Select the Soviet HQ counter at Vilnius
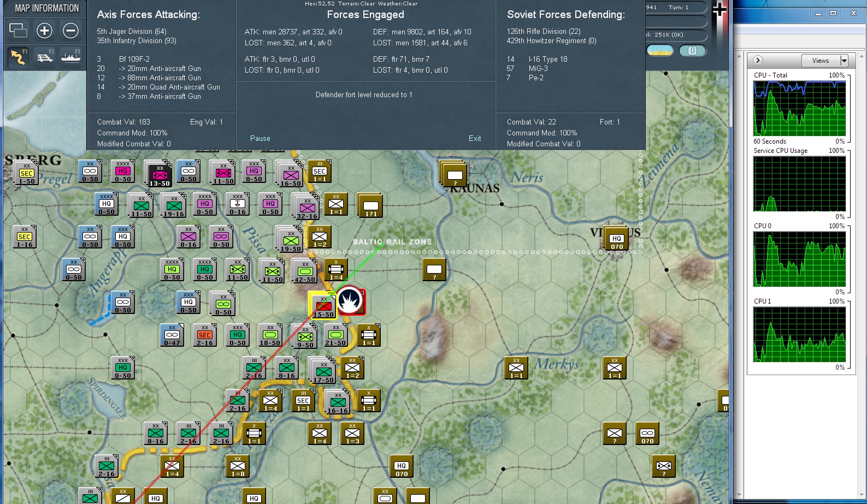 click(616, 239)
